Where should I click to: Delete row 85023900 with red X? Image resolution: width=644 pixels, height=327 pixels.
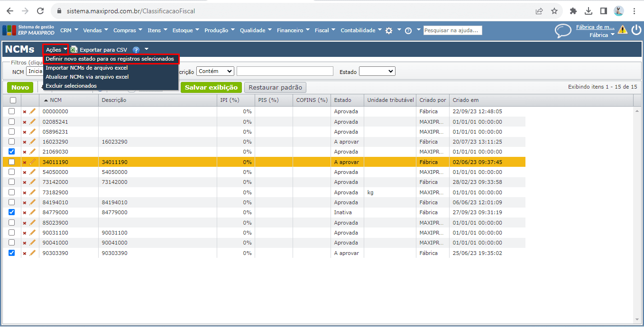pos(25,223)
